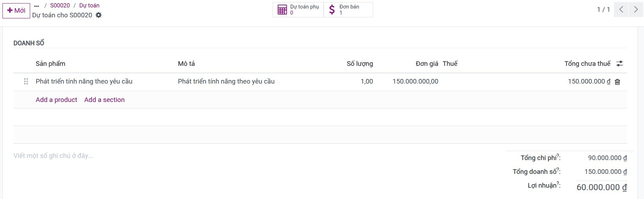Viewport: 644px width, 199px height.
Task: Click the Thuế column header
Action: pos(450,64)
